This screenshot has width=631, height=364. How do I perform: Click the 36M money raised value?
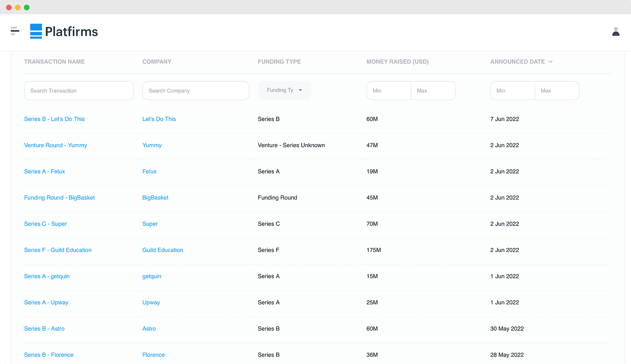coord(372,355)
